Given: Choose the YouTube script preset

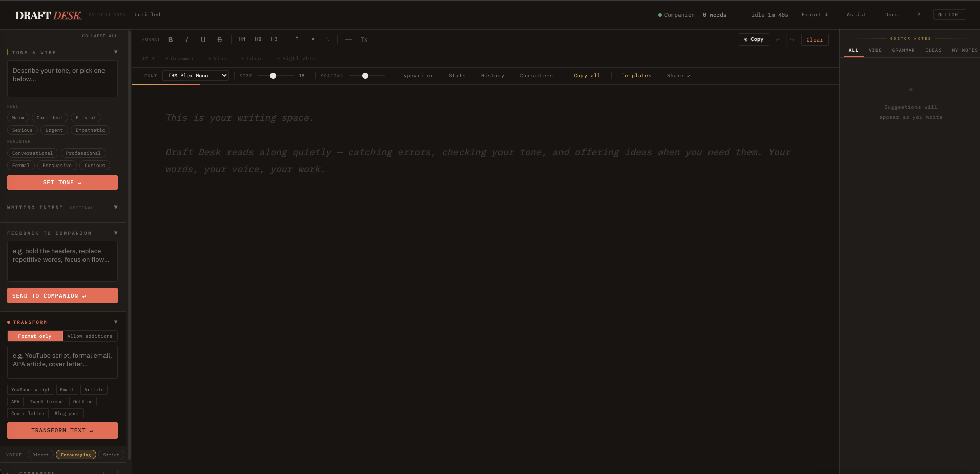Looking at the screenshot, I should point(31,390).
